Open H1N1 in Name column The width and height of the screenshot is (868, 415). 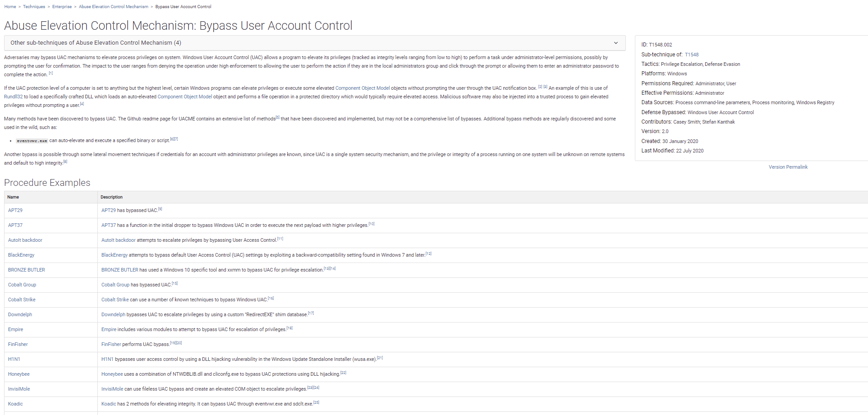[x=14, y=359]
